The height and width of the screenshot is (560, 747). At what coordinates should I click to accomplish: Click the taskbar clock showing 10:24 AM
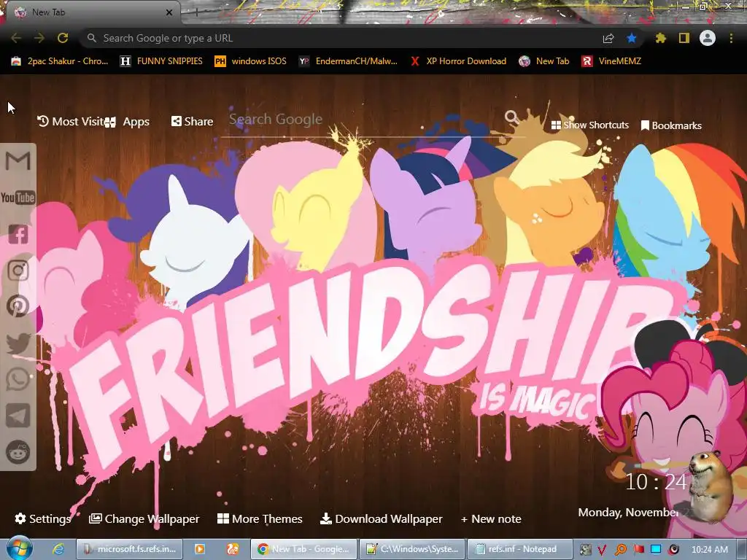709,550
